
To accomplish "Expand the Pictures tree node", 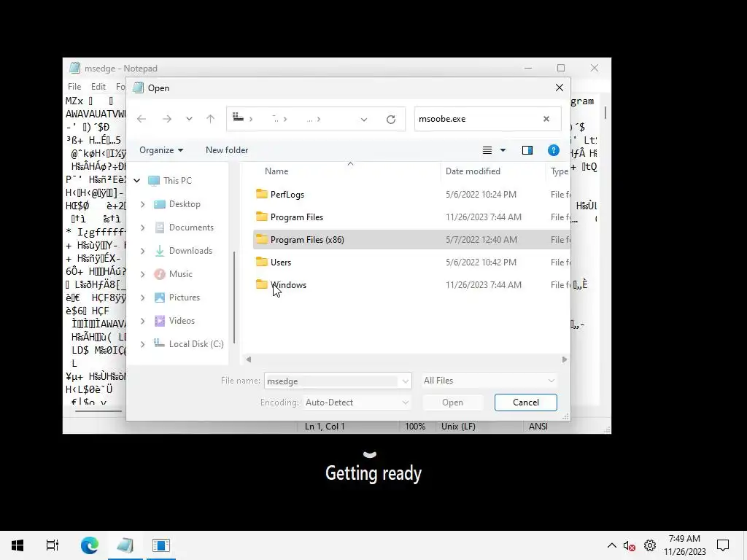I will pos(142,297).
